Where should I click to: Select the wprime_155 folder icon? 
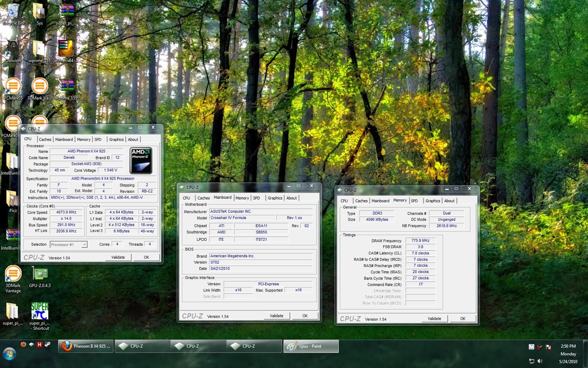point(39,52)
